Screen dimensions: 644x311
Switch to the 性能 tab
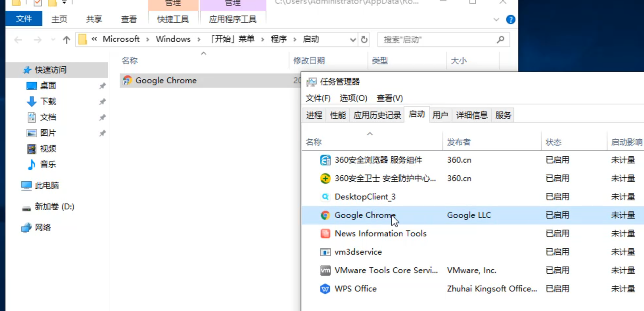pos(338,115)
